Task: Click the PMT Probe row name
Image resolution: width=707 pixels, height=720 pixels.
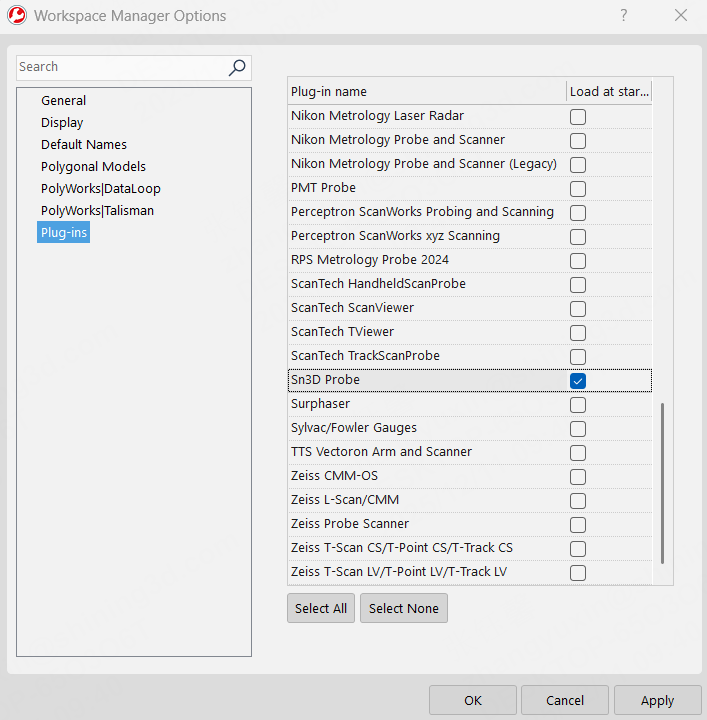Action: click(x=323, y=188)
